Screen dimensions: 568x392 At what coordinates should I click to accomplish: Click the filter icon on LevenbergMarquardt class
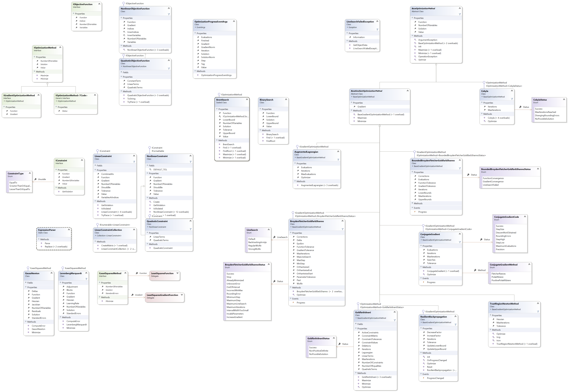[86, 279]
